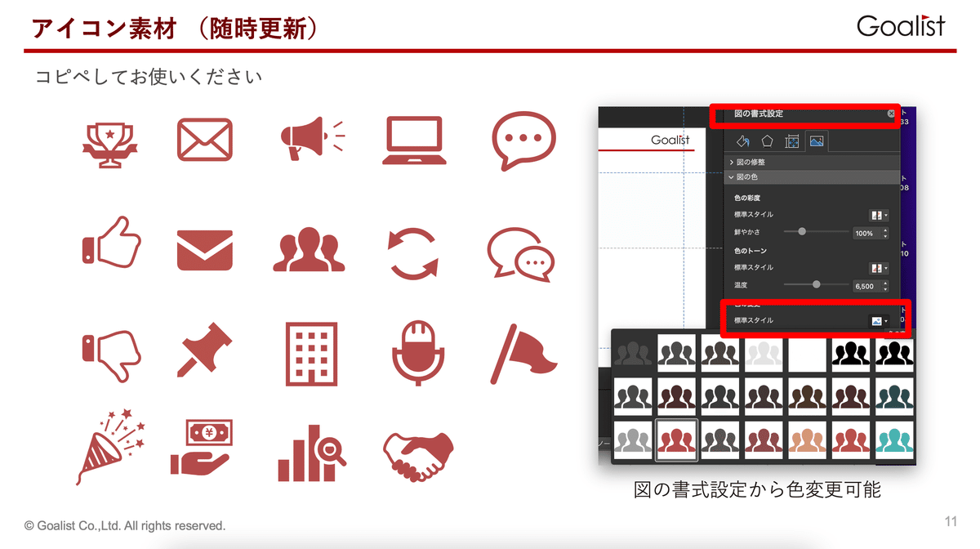The image size is (980, 549).
Task: Close the 図の書式設定 pane
Action: 891,114
